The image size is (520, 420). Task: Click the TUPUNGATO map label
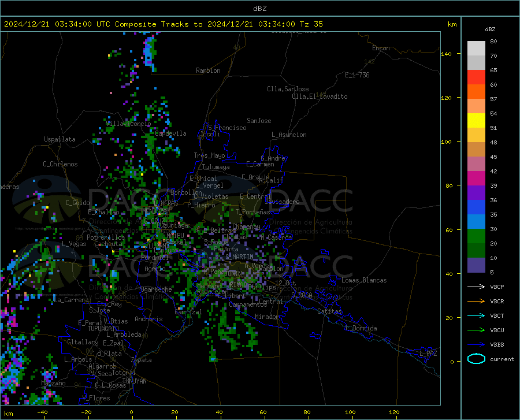pyautogui.click(x=103, y=329)
